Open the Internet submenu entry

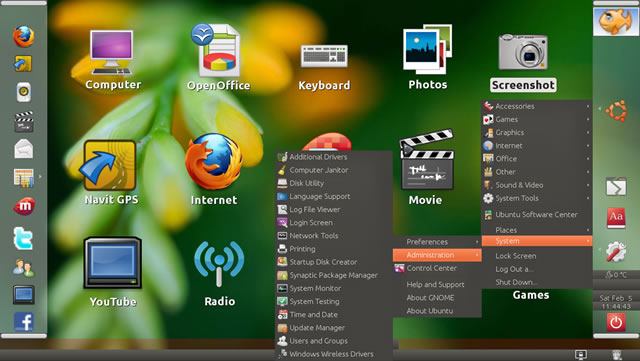pos(537,145)
